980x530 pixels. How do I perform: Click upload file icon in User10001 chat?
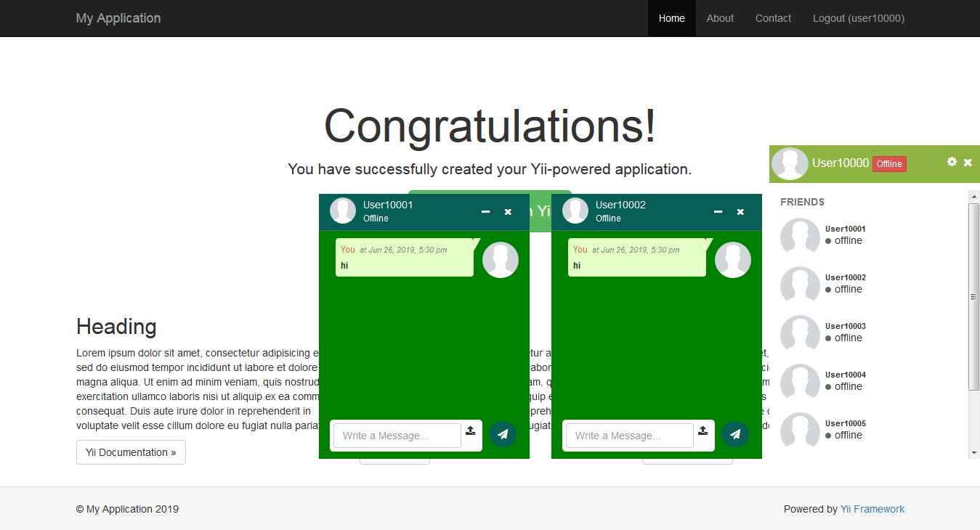[470, 431]
